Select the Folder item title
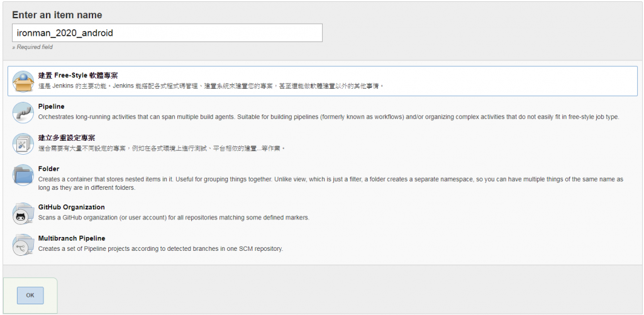Image resolution: width=644 pixels, height=315 pixels. pyautogui.click(x=48, y=169)
